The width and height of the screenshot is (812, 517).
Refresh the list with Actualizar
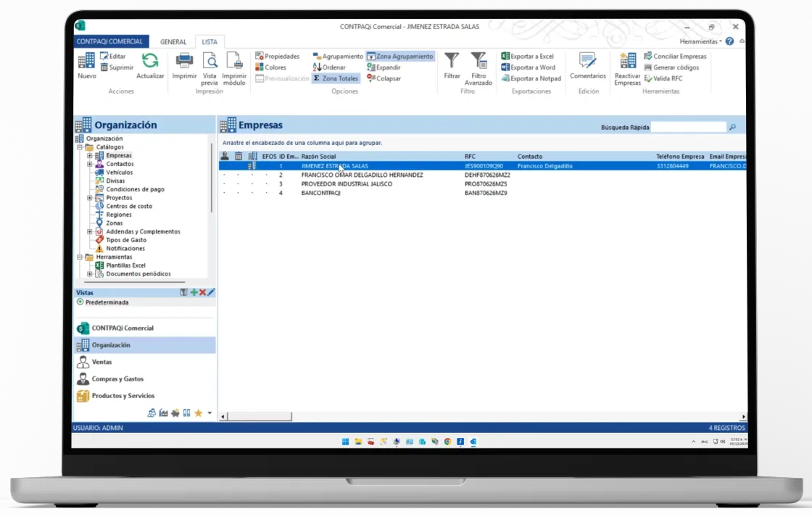click(150, 66)
